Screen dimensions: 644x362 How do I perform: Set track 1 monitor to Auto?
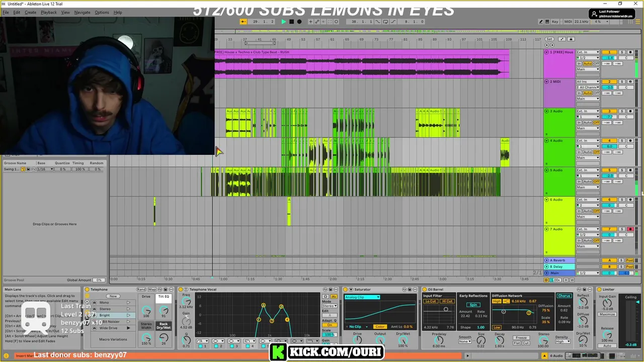click(588, 64)
